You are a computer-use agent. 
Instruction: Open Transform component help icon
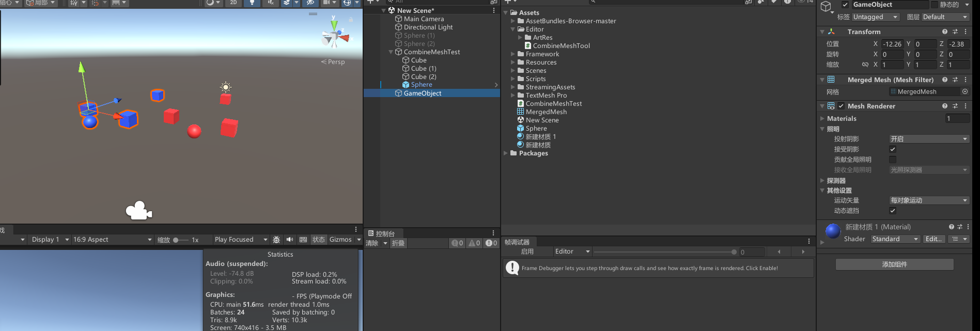pos(945,31)
